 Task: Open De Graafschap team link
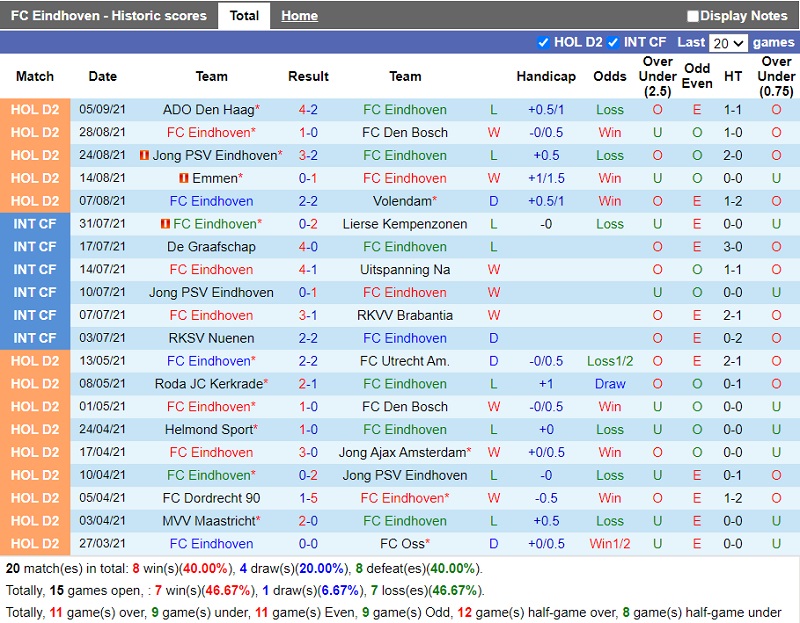point(211,247)
